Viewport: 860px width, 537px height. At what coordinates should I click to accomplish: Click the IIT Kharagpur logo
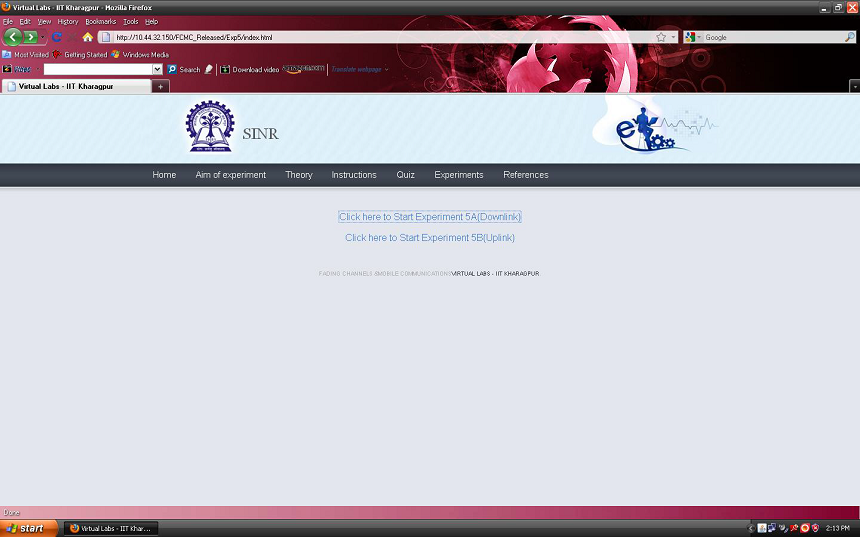(x=209, y=127)
